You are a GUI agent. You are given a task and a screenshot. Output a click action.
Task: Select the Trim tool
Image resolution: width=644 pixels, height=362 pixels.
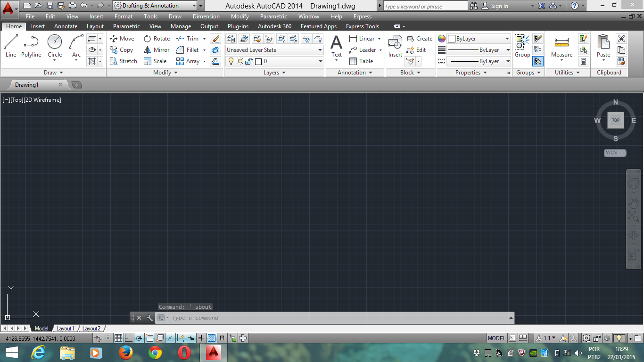coord(187,39)
